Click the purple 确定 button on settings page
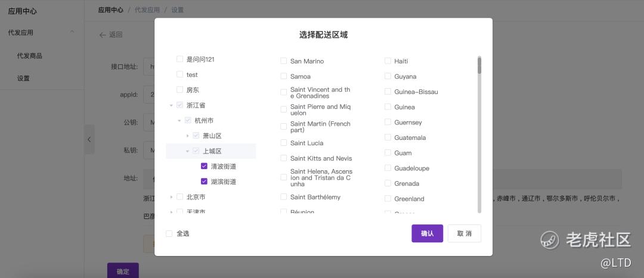The height and width of the screenshot is (278, 644). click(x=123, y=271)
